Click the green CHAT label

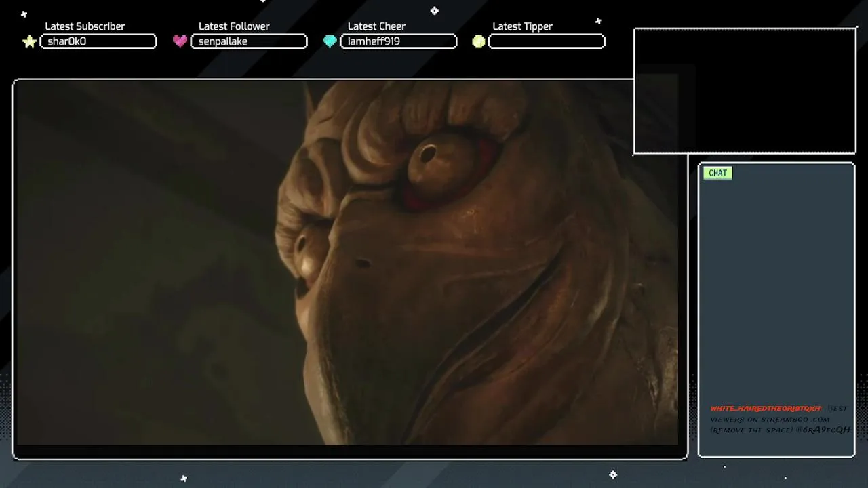click(x=717, y=173)
